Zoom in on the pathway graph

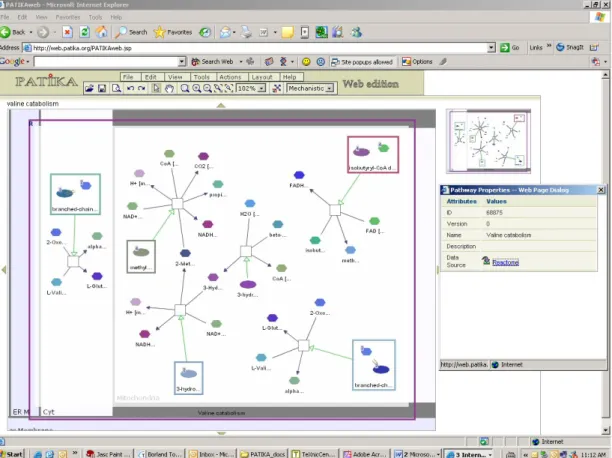196,89
